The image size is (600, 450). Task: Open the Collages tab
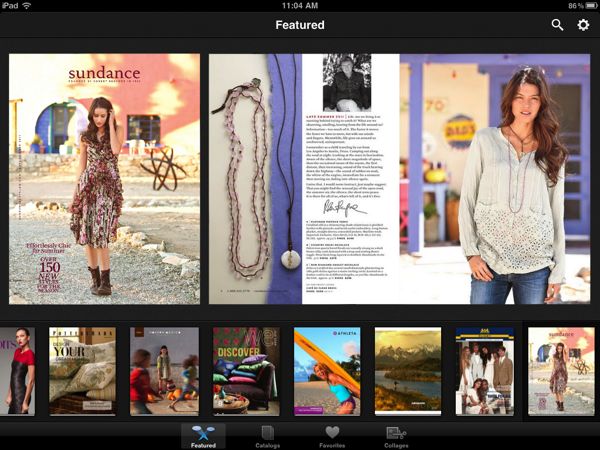(397, 436)
